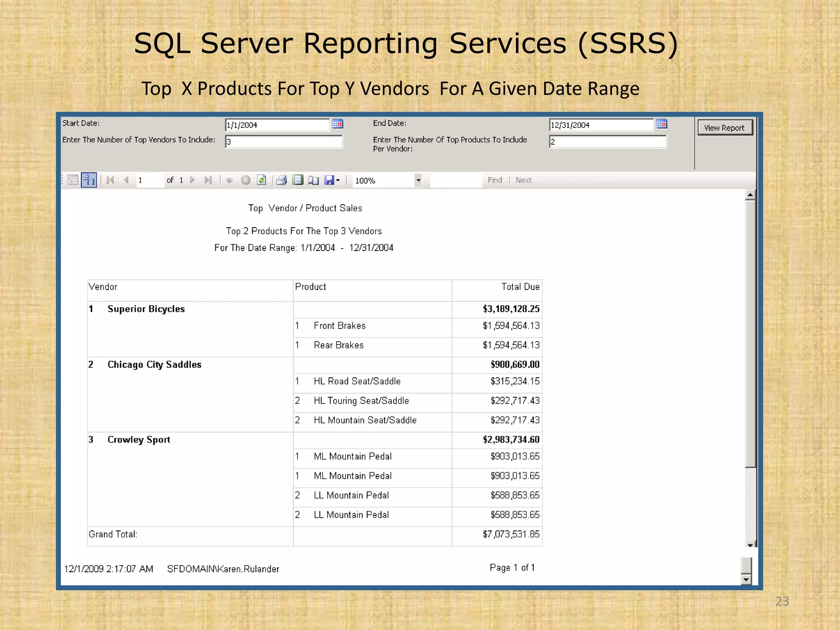Click the Product column header
Viewport: 840px width, 630px height.
click(310, 287)
